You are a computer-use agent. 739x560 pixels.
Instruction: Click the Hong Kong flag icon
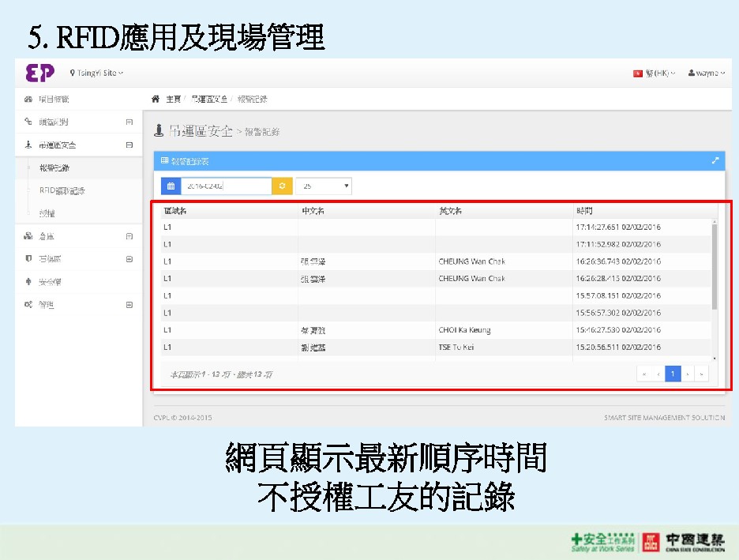coord(638,73)
